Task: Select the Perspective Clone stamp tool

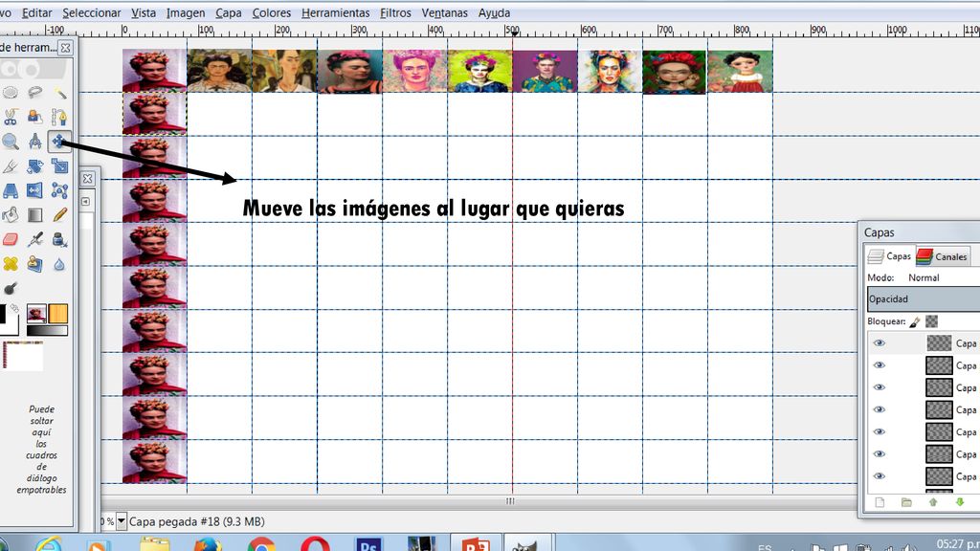Action: tap(35, 264)
